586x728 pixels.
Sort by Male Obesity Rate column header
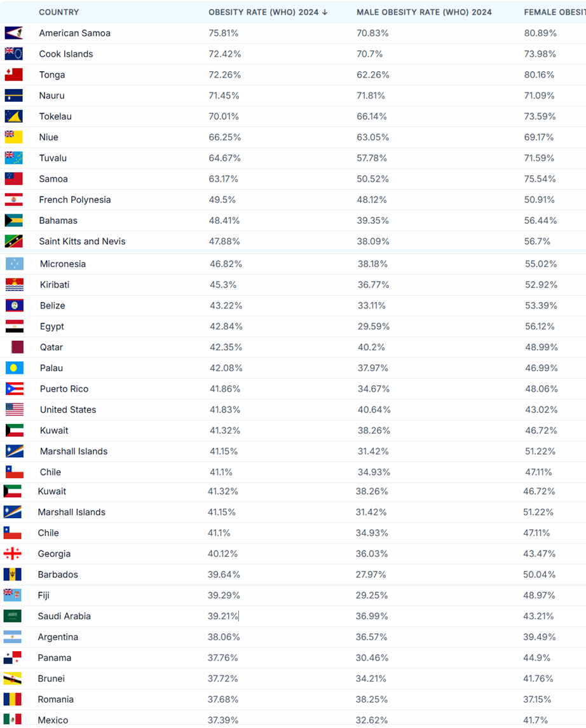(x=424, y=12)
